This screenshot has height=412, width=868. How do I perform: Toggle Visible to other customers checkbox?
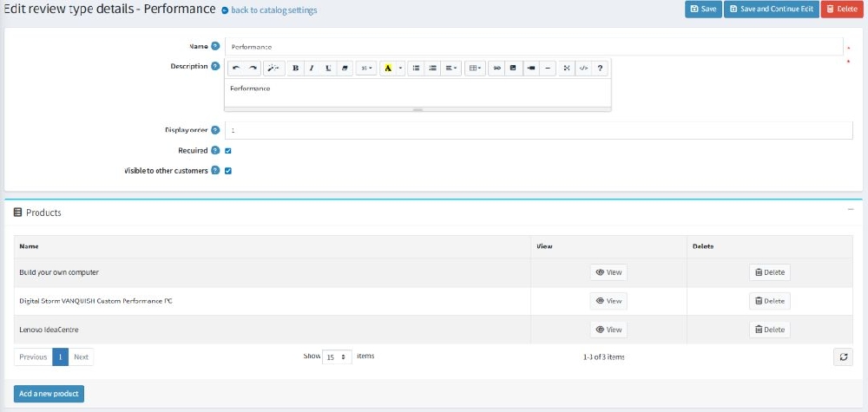click(228, 171)
